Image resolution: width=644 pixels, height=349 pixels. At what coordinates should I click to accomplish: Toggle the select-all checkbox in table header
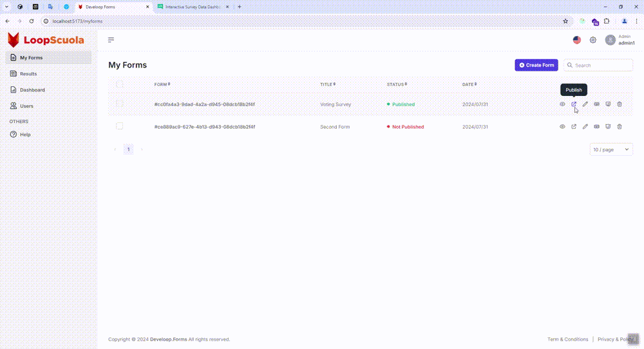pyautogui.click(x=119, y=84)
